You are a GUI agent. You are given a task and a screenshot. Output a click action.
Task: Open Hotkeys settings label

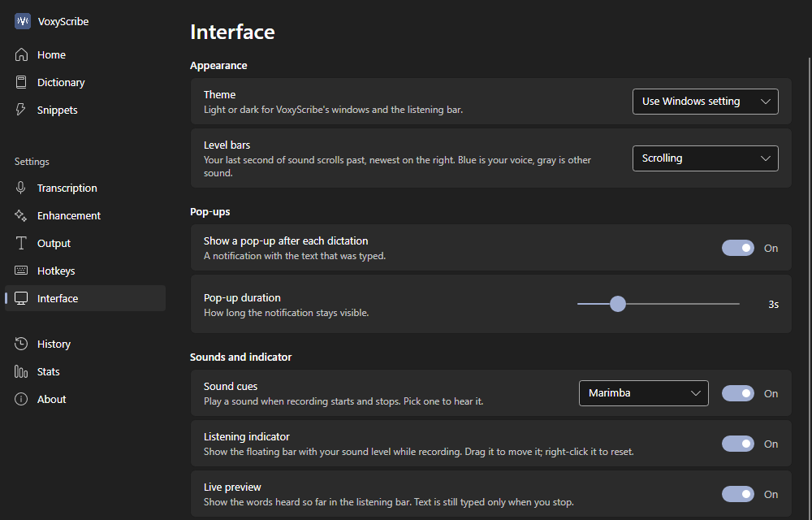pos(56,271)
